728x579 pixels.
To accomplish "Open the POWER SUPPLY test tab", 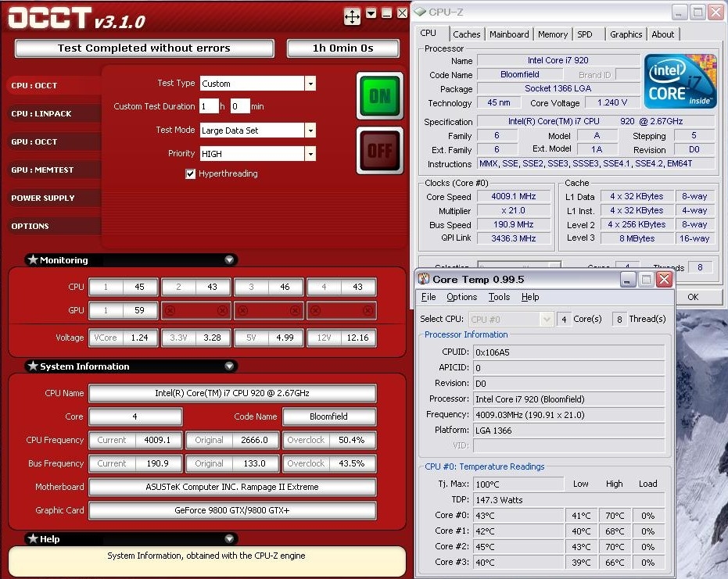I will tap(54, 198).
